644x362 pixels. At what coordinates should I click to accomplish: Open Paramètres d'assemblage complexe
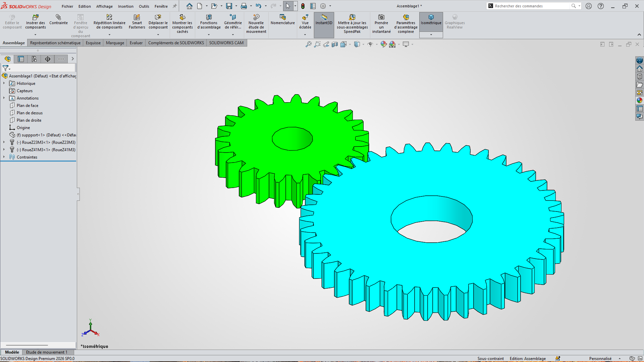406,24
